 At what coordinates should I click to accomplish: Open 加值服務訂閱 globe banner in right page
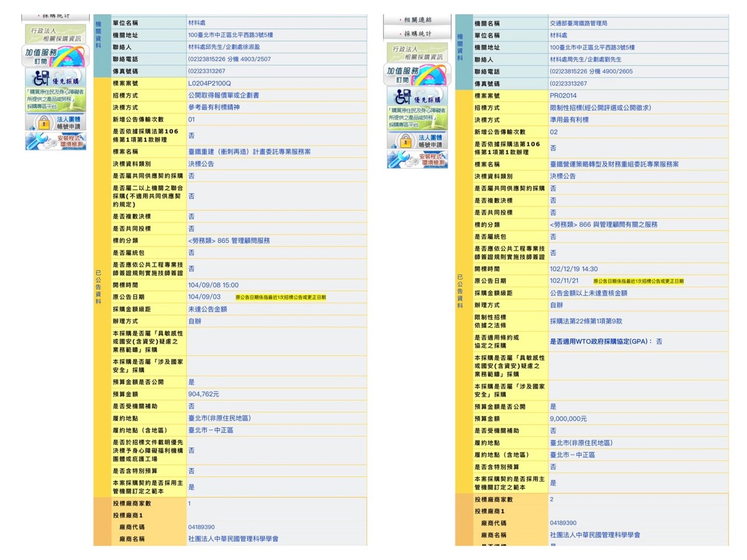pyautogui.click(x=417, y=75)
